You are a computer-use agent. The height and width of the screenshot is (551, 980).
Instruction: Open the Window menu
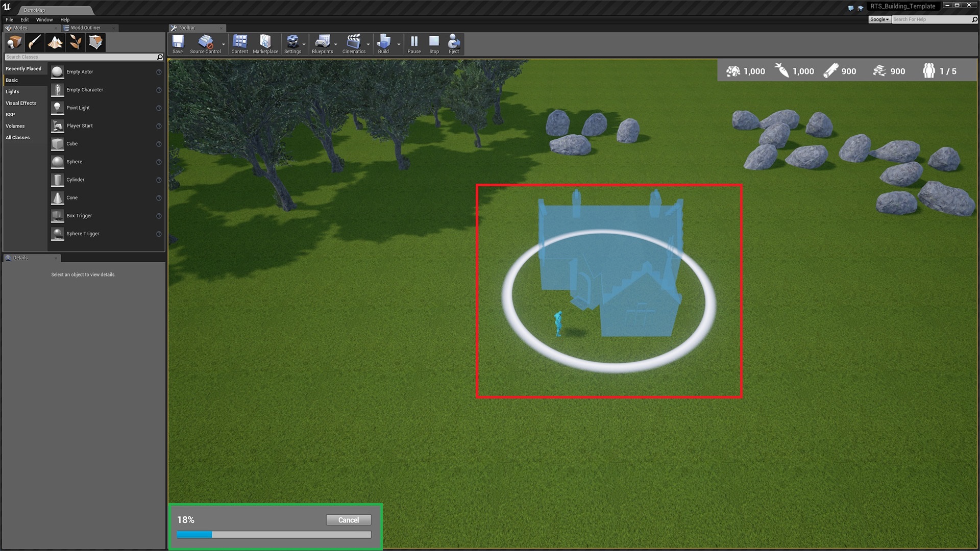[x=44, y=19]
